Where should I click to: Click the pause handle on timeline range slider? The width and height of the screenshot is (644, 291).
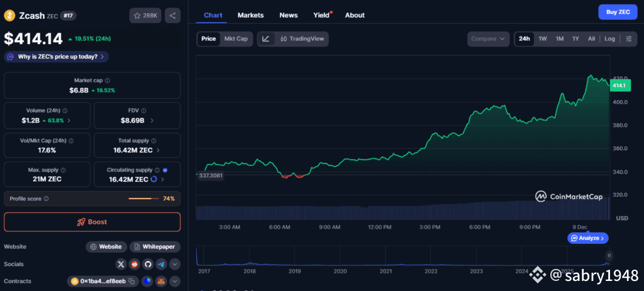(609, 255)
